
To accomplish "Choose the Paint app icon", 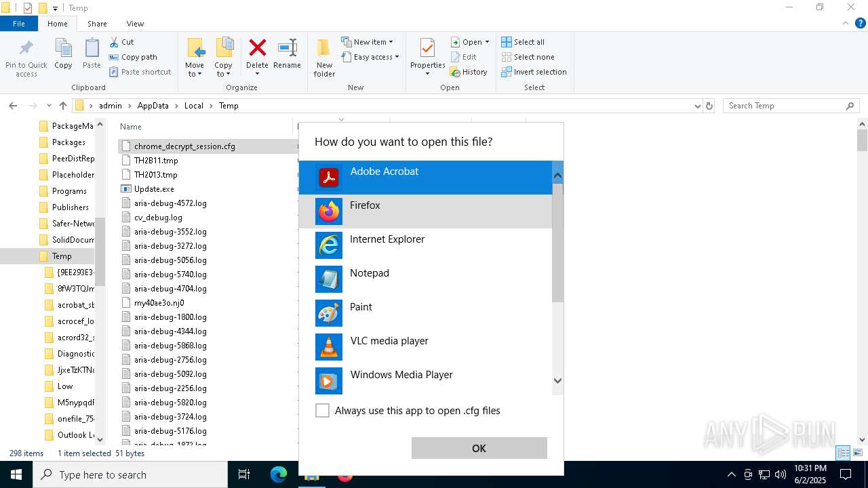I will coord(329,313).
